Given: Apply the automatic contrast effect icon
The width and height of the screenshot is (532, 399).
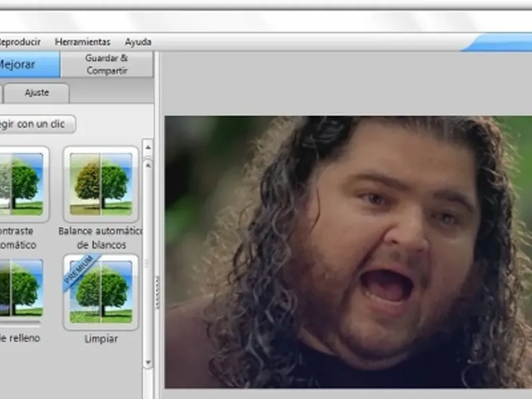Looking at the screenshot, I should 24,184.
